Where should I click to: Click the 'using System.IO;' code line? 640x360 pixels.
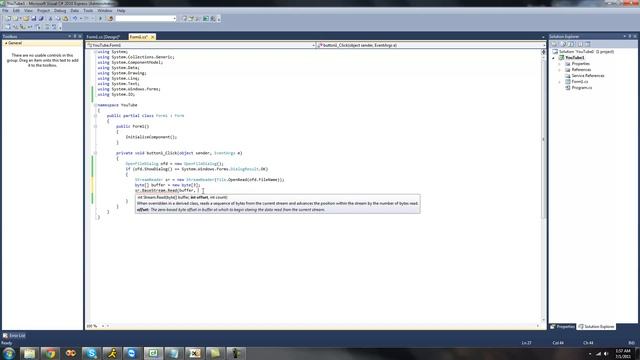[116, 94]
